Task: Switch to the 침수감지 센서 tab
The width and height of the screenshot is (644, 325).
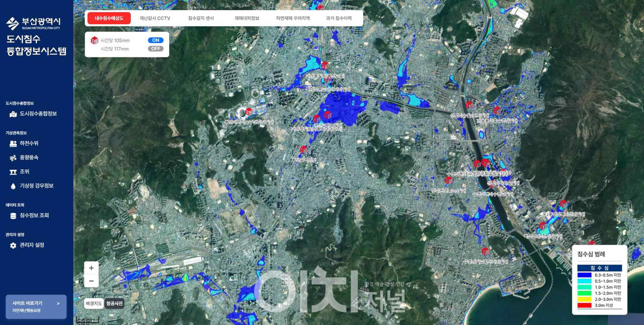Action: tap(201, 18)
